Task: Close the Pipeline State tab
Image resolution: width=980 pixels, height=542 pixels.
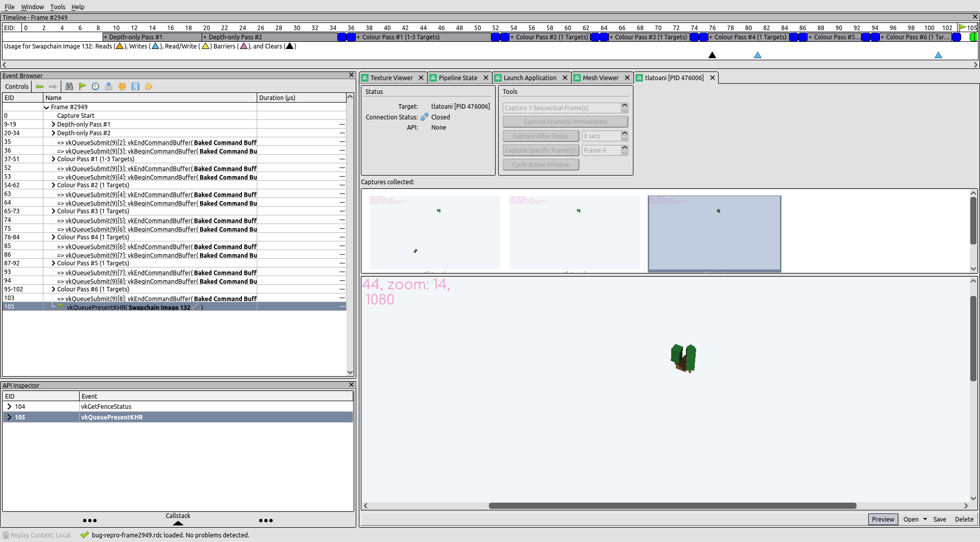Action: [x=486, y=78]
